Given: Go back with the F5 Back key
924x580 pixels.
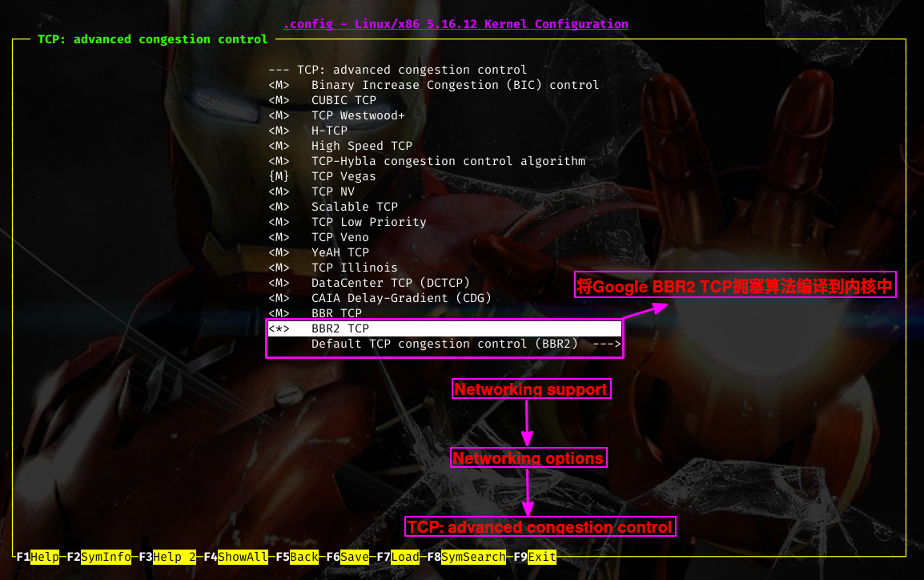Looking at the screenshot, I should tap(303, 557).
